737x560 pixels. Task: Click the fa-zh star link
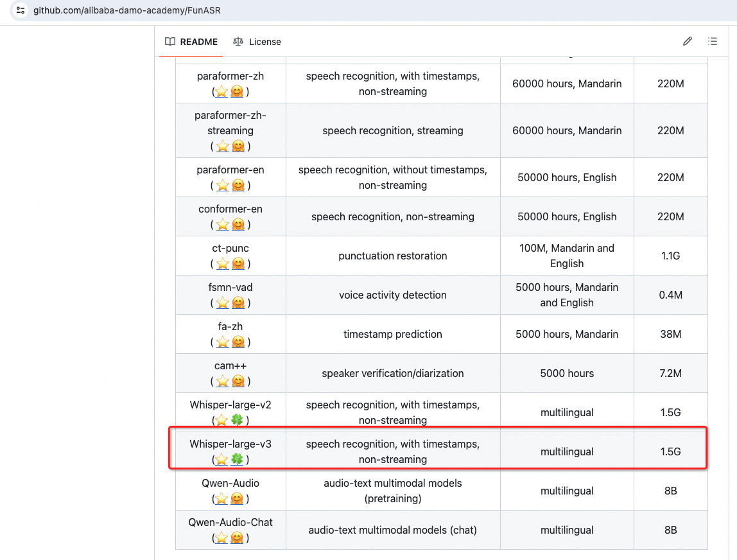[x=223, y=342]
